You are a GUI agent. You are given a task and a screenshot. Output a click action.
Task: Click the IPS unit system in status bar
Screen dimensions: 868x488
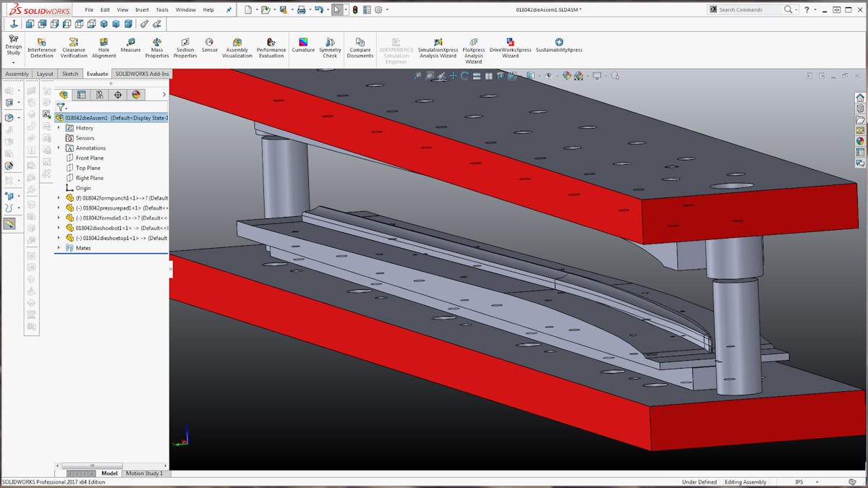[x=799, y=482]
